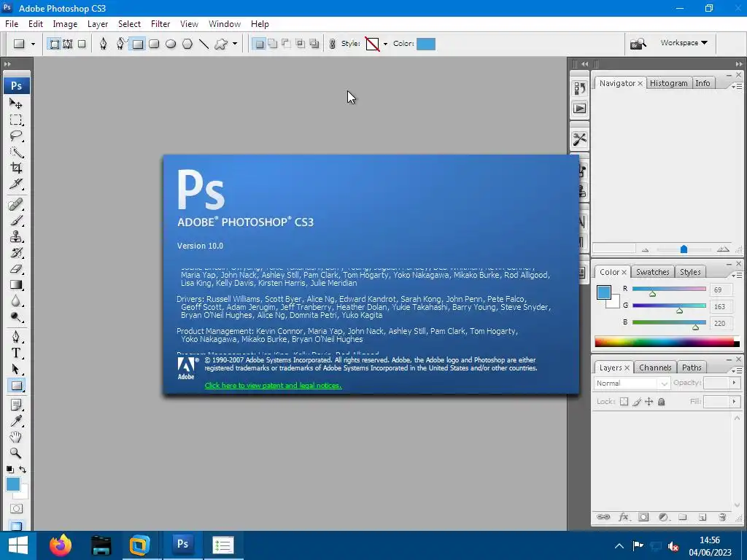The width and height of the screenshot is (747, 560).
Task: Switch to the Histogram tab
Action: (x=668, y=83)
